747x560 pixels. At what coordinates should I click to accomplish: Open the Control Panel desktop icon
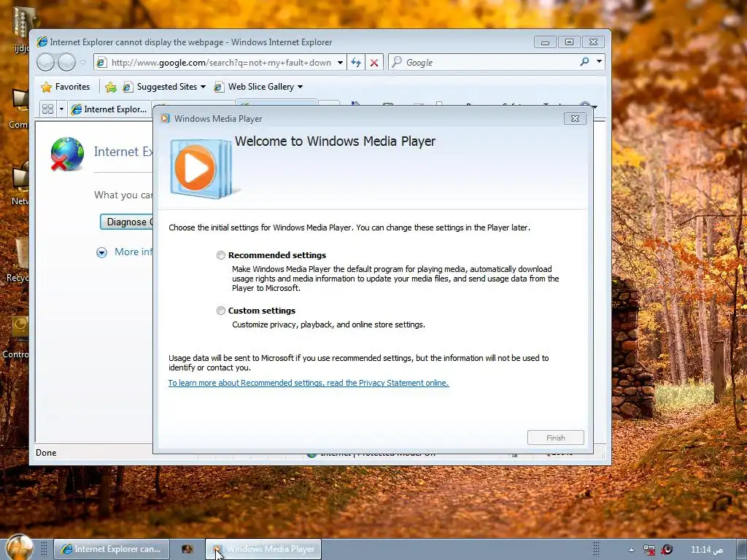pos(16,338)
